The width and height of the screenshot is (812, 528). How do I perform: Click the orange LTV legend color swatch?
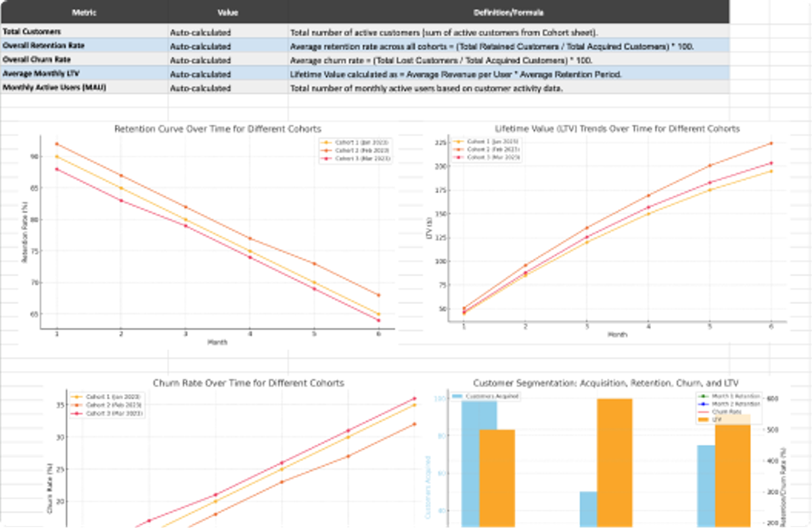(704, 419)
